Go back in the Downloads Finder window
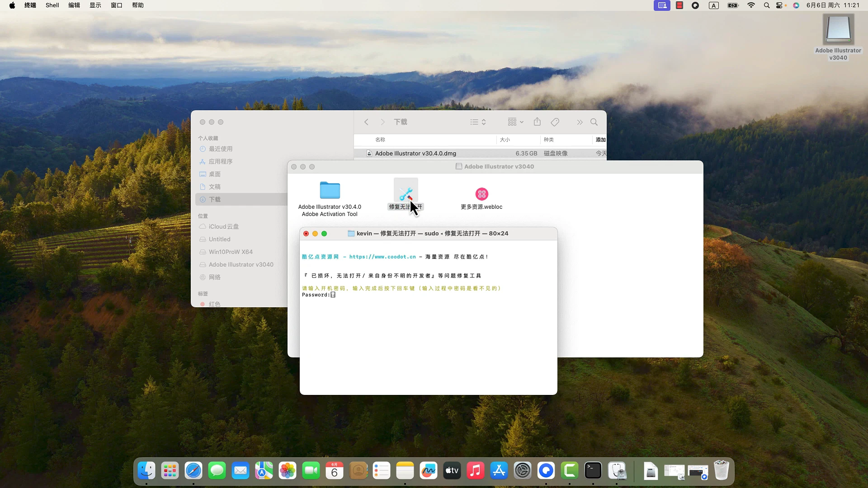Image resolution: width=868 pixels, height=488 pixels. pyautogui.click(x=366, y=122)
